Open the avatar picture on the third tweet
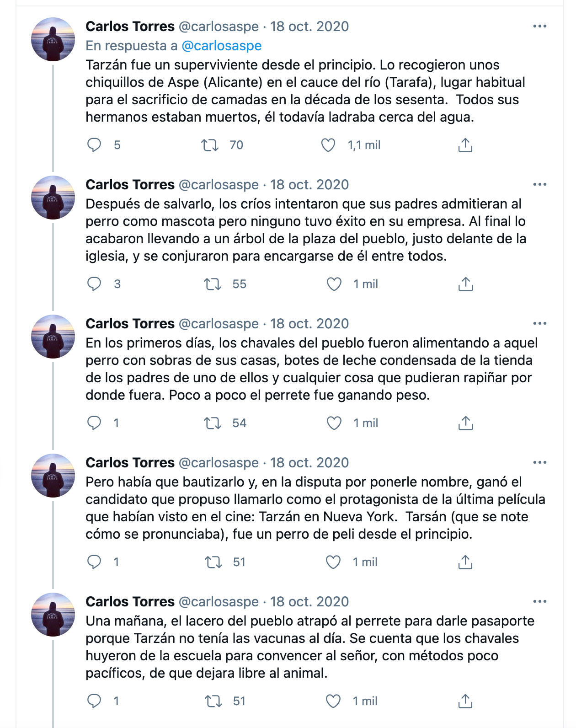Image resolution: width=576 pixels, height=728 pixels. pyautogui.click(x=53, y=337)
